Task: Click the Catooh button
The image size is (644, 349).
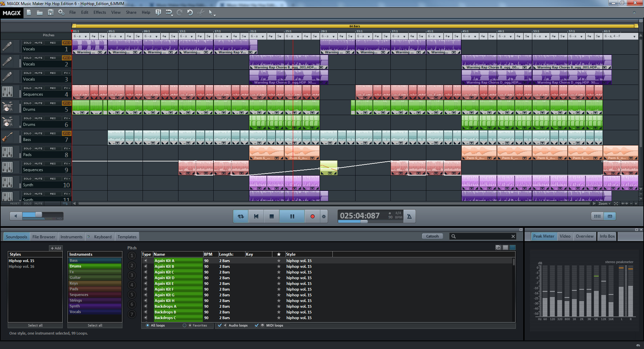Action: [x=432, y=236]
